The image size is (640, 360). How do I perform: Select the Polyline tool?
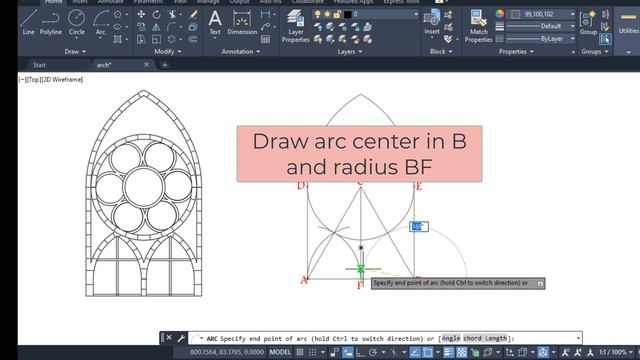coord(51,22)
